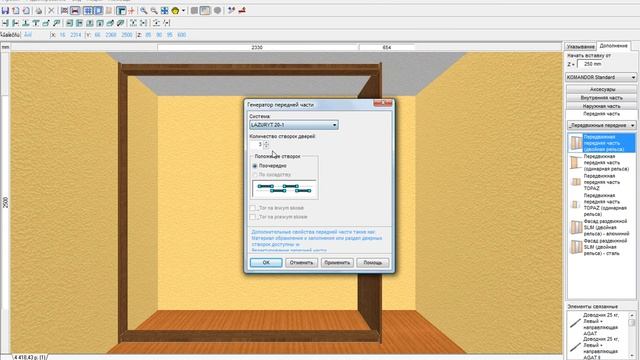Switch to the Указывание tab
Screen dimensions: 640x360
coord(580,47)
